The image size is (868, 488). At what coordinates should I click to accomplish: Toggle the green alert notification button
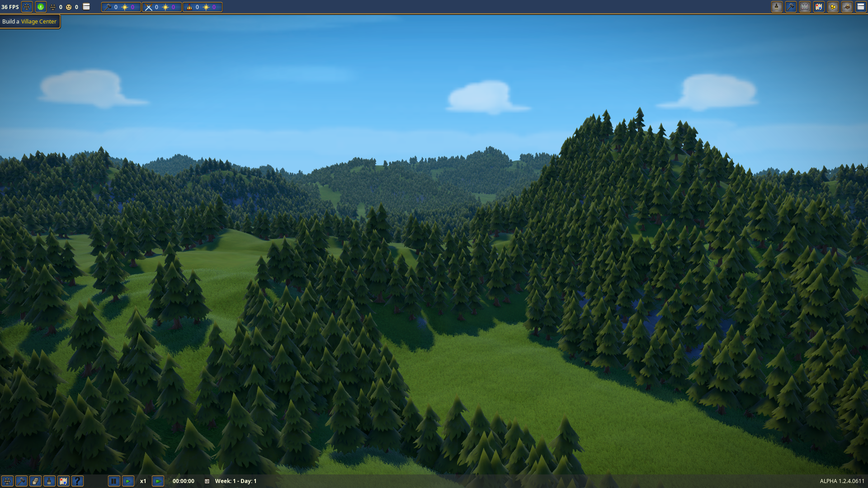[41, 7]
